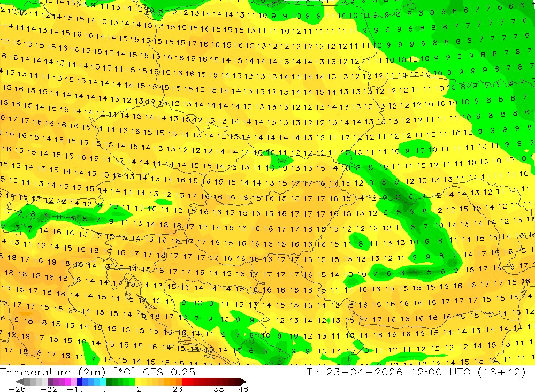Click the gray left arrow tip of color bar
The image size is (535, 392).
coord(19,381)
